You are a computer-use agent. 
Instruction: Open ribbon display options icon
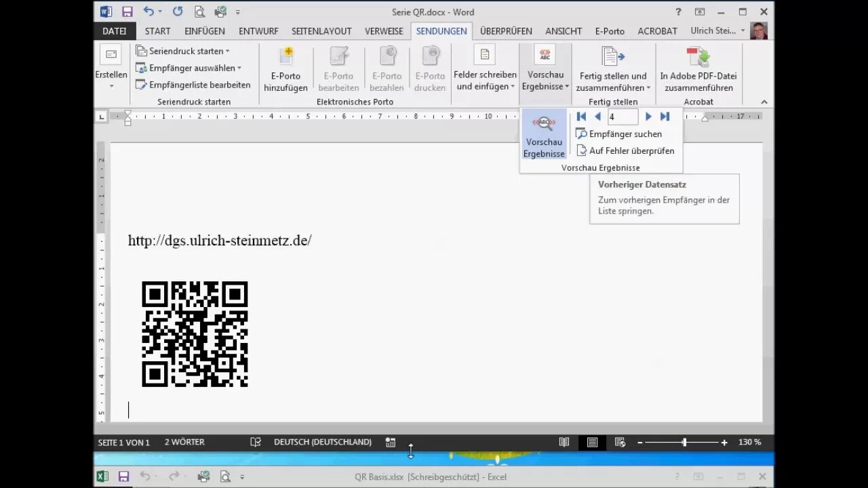[700, 12]
